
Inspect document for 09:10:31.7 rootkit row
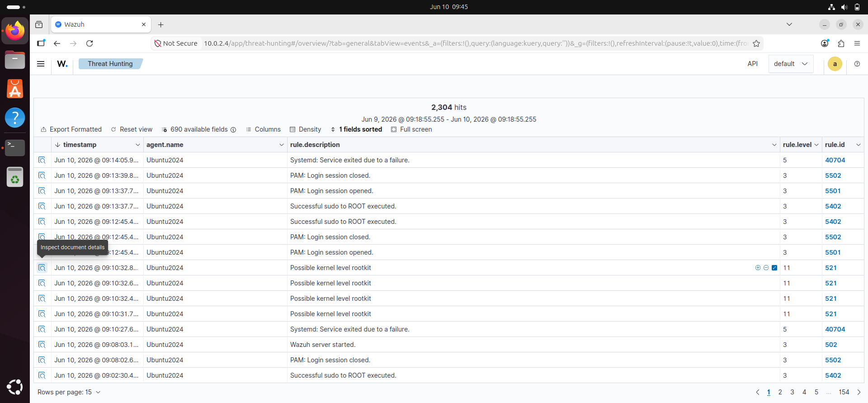pyautogui.click(x=42, y=314)
